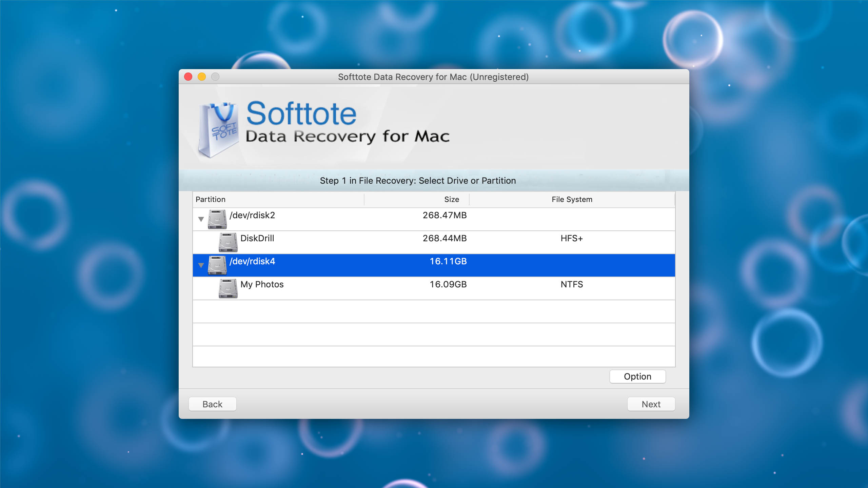Click the NTFS file system cell
The height and width of the screenshot is (488, 868).
(x=572, y=284)
